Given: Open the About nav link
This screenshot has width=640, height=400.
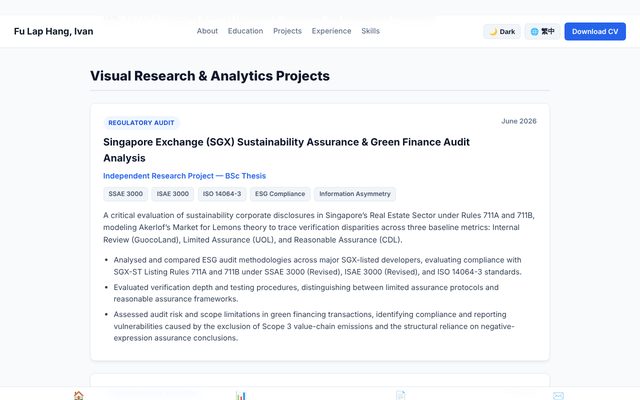Looking at the screenshot, I should [207, 31].
